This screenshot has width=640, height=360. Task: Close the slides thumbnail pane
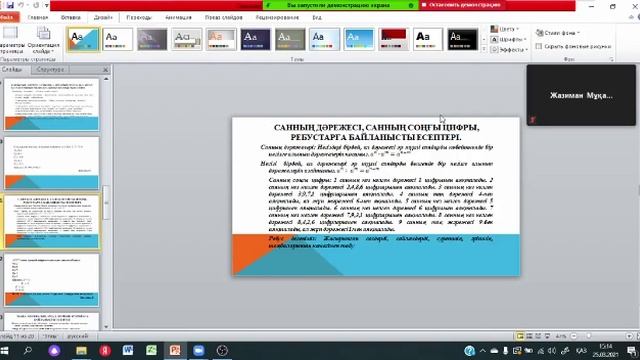pos(105,70)
